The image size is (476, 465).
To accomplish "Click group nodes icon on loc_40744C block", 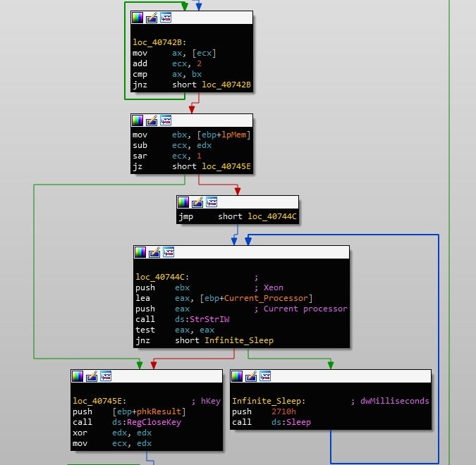I will (x=169, y=252).
